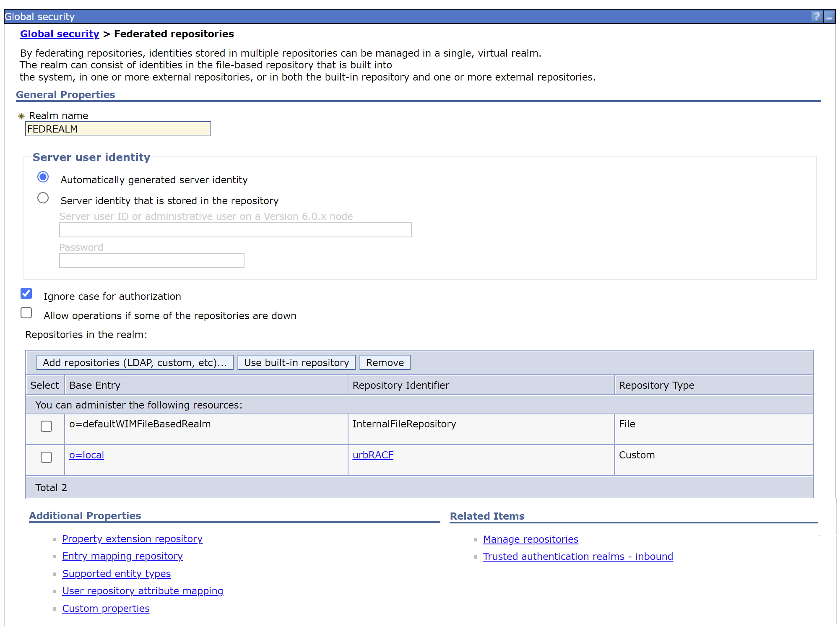The height and width of the screenshot is (627, 840).
Task: Open 'User repository attribute mapping'
Action: click(x=142, y=591)
